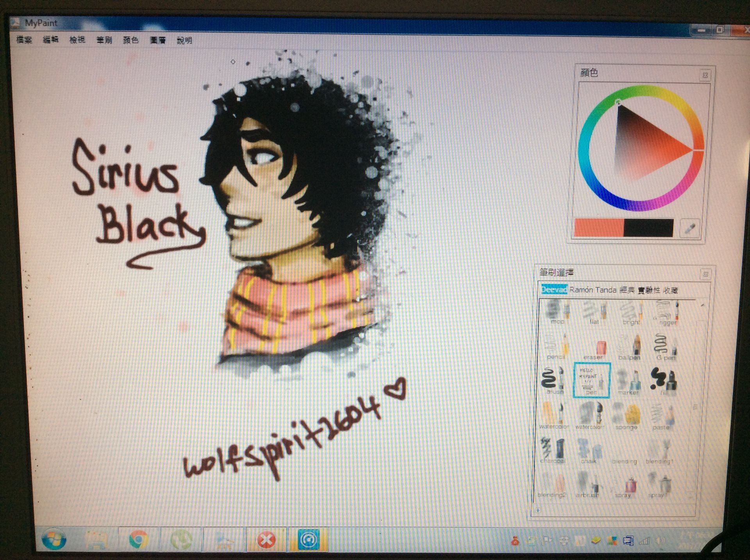Image resolution: width=750 pixels, height=560 pixels.
Task: Click the previous black color swatch
Action: click(x=648, y=228)
